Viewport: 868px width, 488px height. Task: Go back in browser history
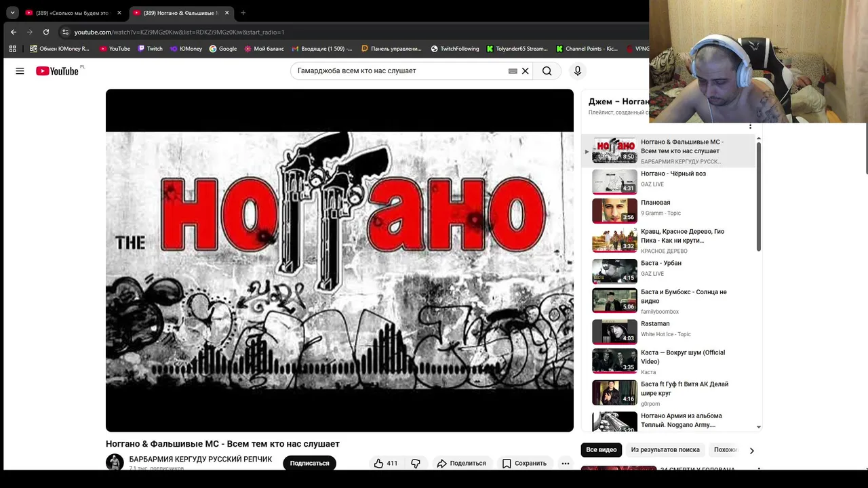[x=14, y=32]
